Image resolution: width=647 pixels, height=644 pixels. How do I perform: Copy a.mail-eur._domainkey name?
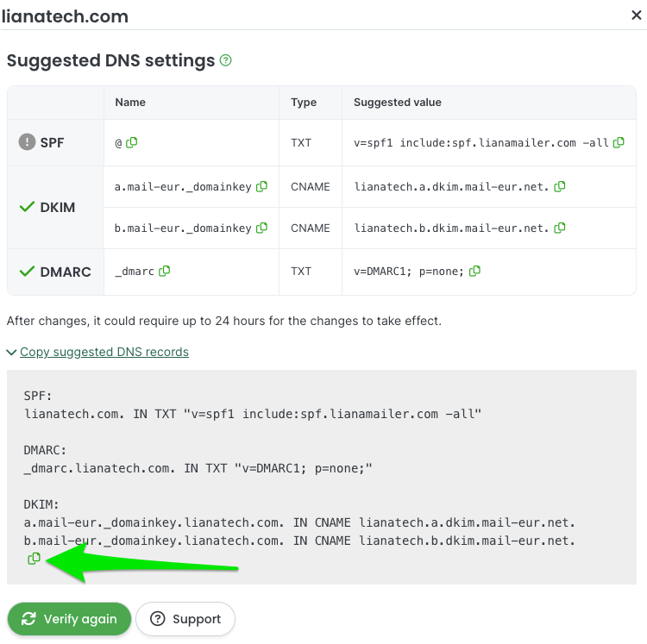(x=261, y=187)
